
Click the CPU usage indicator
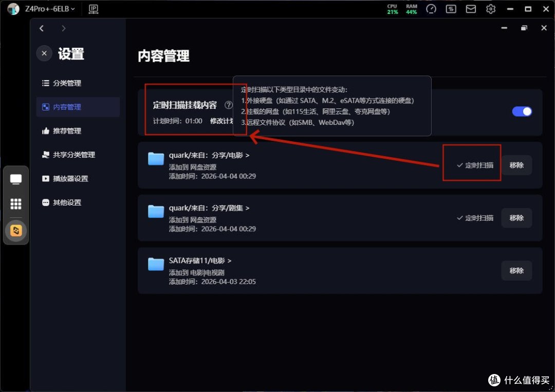click(392, 9)
